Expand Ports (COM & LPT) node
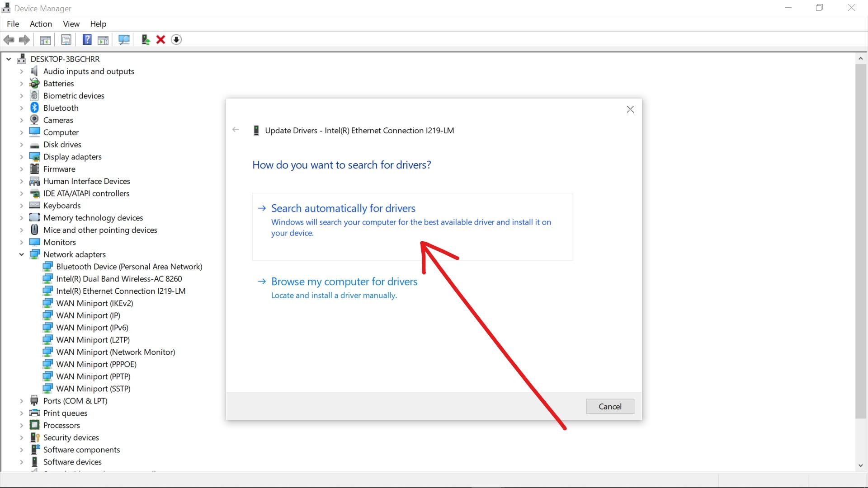This screenshot has width=868, height=488. [21, 401]
